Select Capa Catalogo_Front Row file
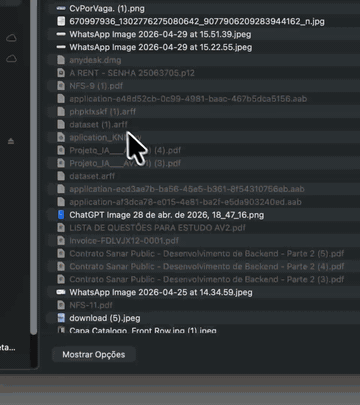The width and height of the screenshot is (360, 405). click(x=143, y=331)
